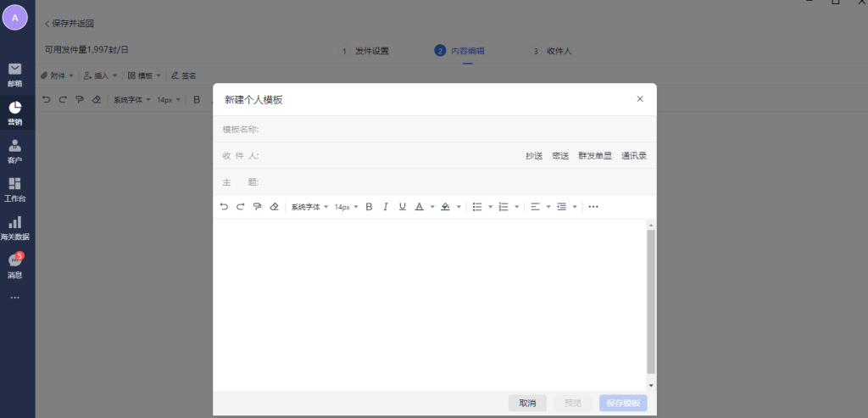This screenshot has height=418, width=868.
Task: Toggle underline formatting in the template editor
Action: tap(403, 207)
